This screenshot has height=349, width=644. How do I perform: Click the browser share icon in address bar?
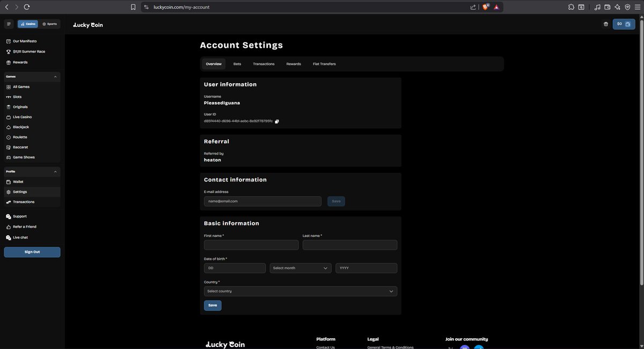click(473, 7)
